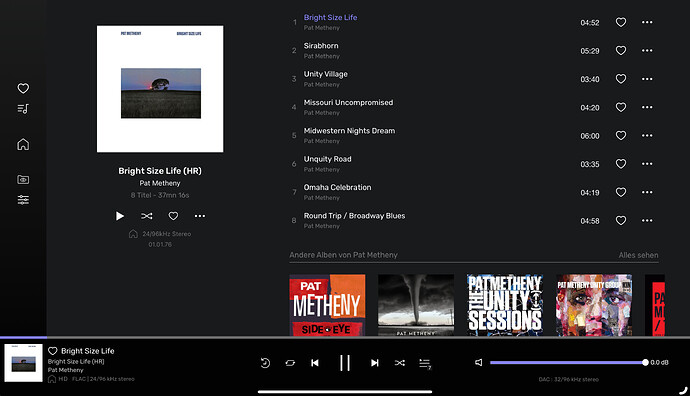Open The Unity Sessions album thumbnail
This screenshot has width=690, height=396.
tap(505, 305)
